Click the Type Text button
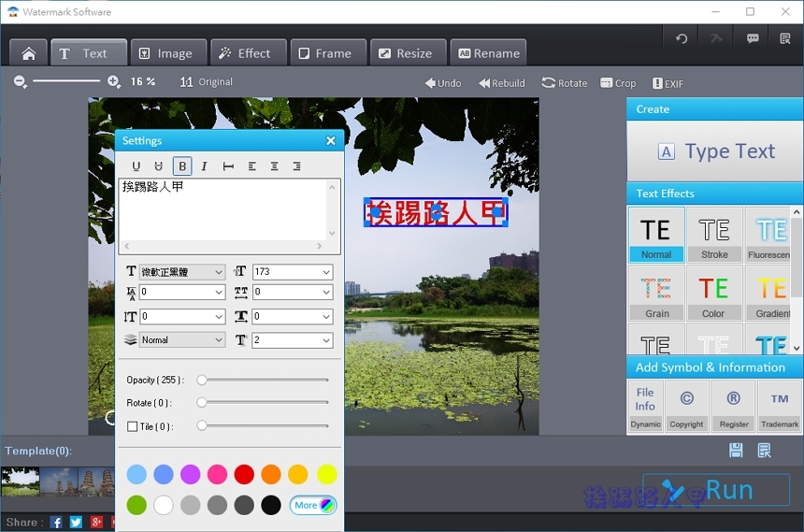The width and height of the screenshot is (804, 532). 716,151
